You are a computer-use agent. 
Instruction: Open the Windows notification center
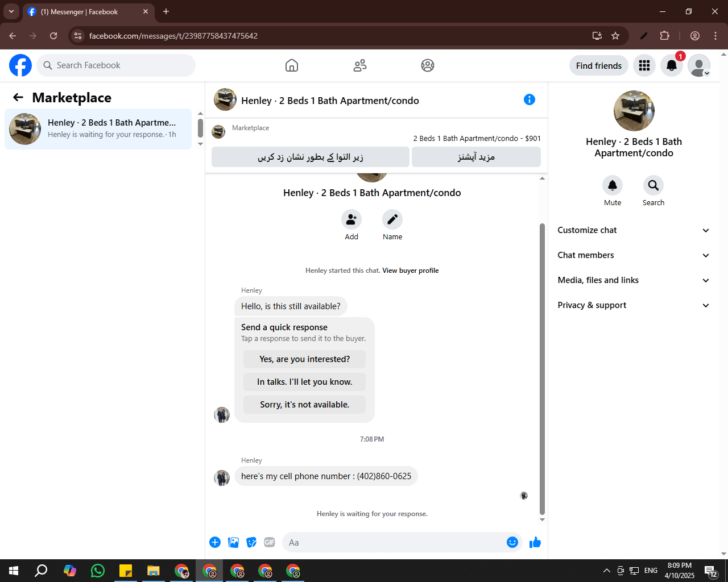point(711,571)
